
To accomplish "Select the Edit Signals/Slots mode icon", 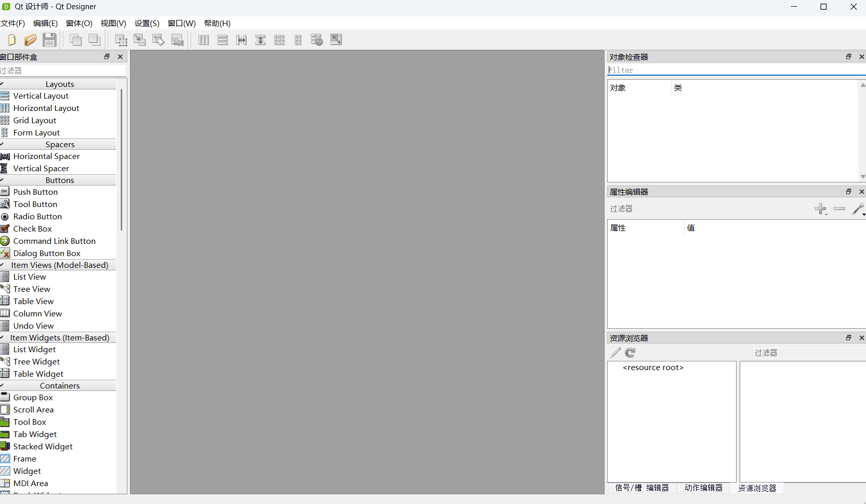I will pos(140,40).
